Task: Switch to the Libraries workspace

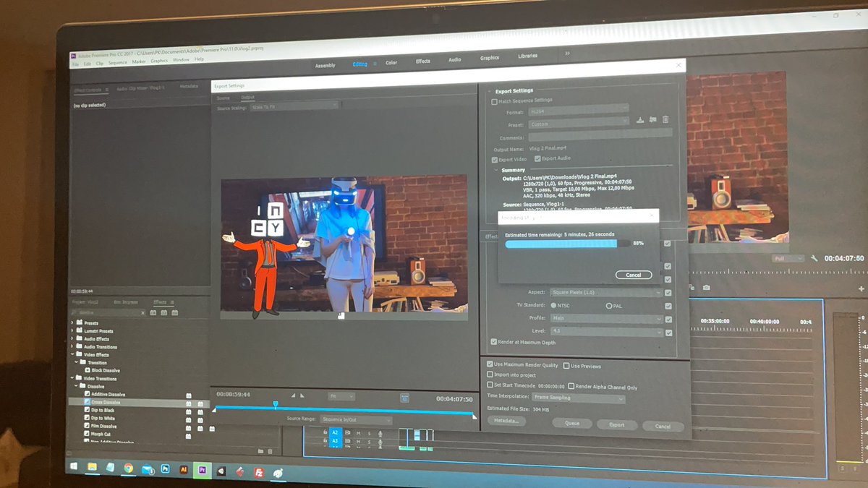Action: (x=528, y=56)
